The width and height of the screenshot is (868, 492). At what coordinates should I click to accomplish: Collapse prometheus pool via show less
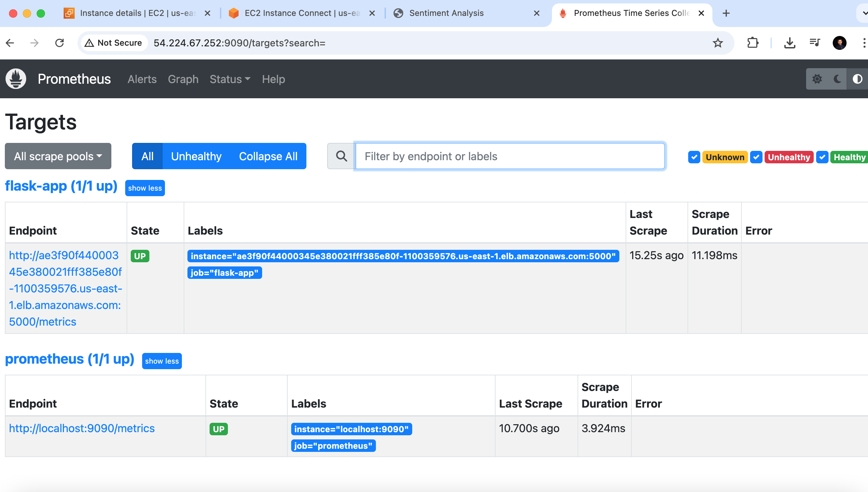[162, 361]
